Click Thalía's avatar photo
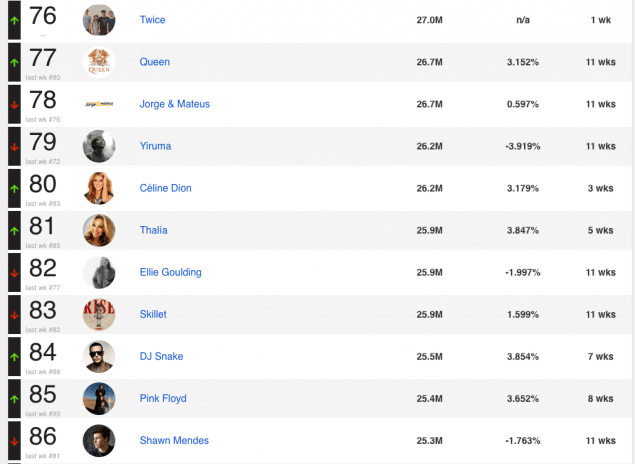The height and width of the screenshot is (464, 635). tap(99, 230)
